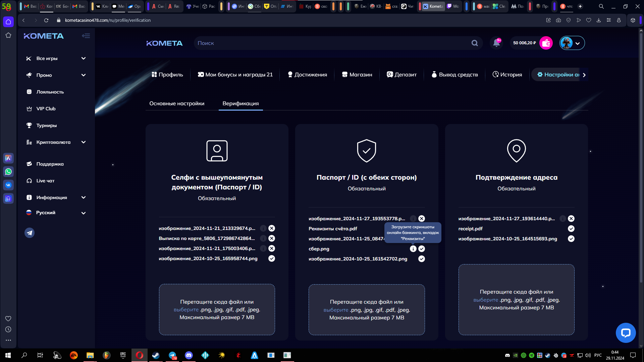Open VIP Club page
Screen dimensions: 644x362
(46, 109)
